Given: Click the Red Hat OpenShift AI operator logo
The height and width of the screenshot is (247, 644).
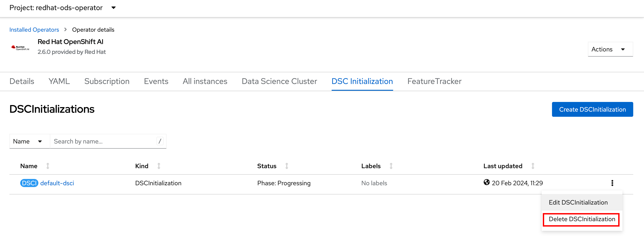Looking at the screenshot, I should (20, 47).
